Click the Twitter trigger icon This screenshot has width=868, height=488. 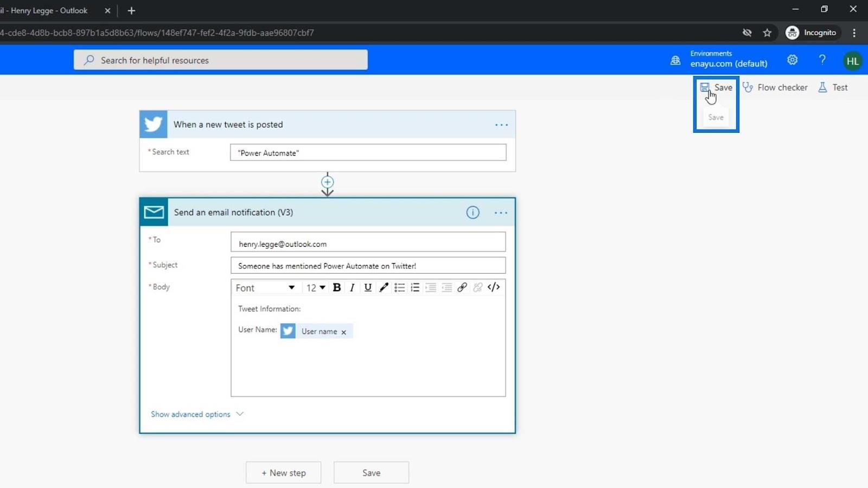[154, 124]
